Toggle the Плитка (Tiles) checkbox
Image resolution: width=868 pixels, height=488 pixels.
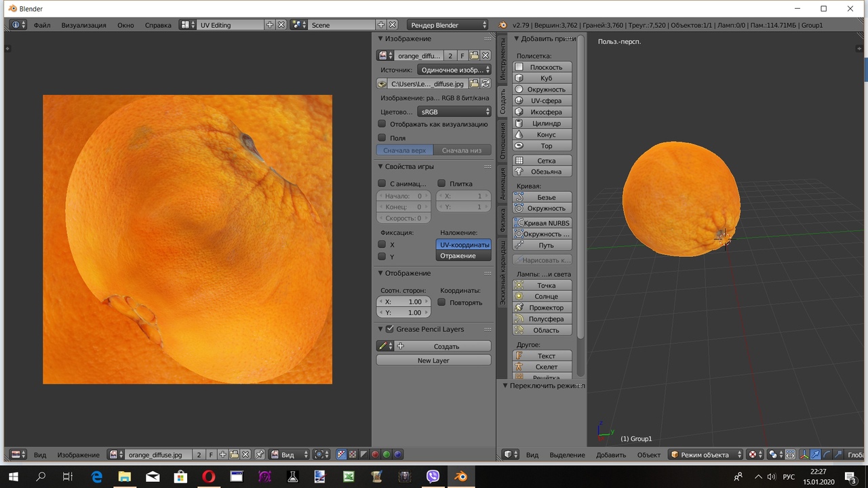click(441, 183)
